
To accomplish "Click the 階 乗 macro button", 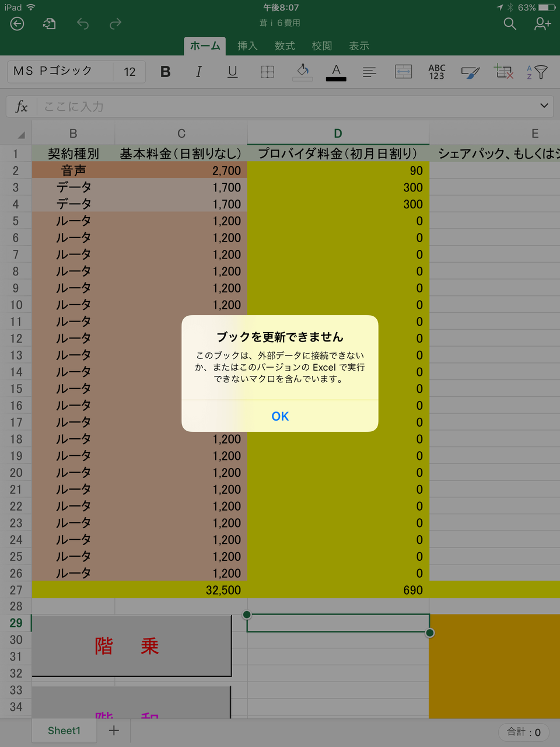I will [x=132, y=646].
